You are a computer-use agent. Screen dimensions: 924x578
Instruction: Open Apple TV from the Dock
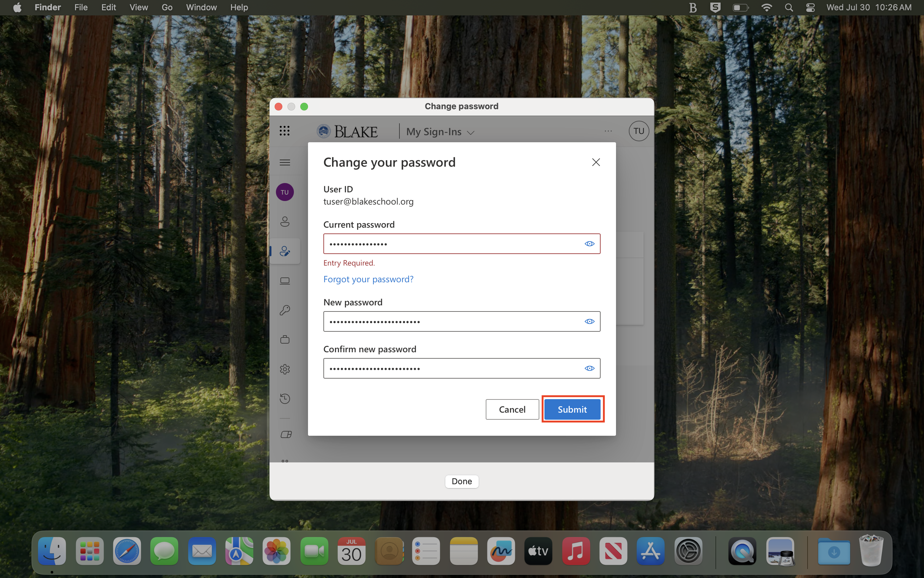click(x=538, y=551)
